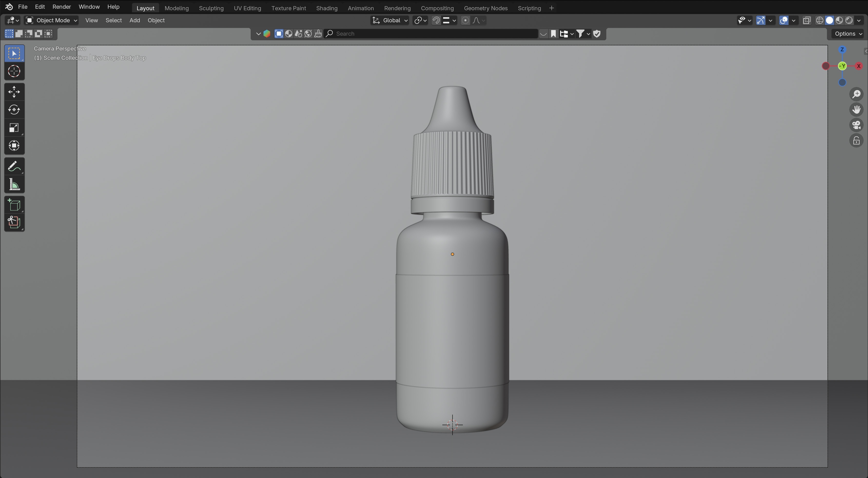Toggle proportional editing
Viewport: 868px width, 478px height.
tap(465, 21)
